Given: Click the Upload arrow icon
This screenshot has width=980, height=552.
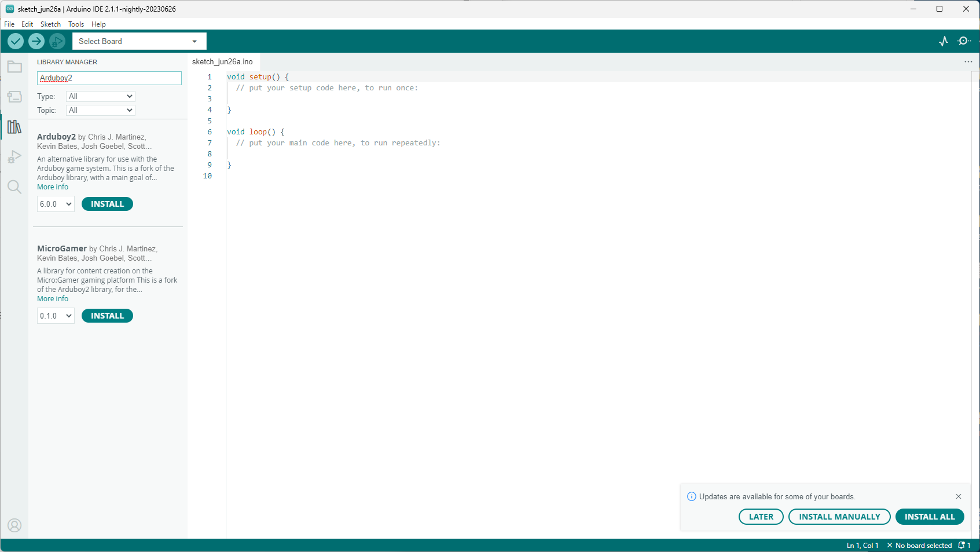Looking at the screenshot, I should [x=36, y=41].
